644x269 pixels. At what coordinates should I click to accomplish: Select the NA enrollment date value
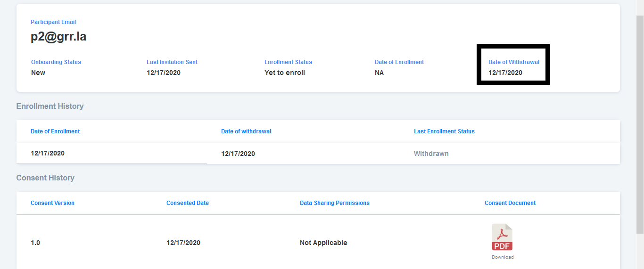pos(379,73)
